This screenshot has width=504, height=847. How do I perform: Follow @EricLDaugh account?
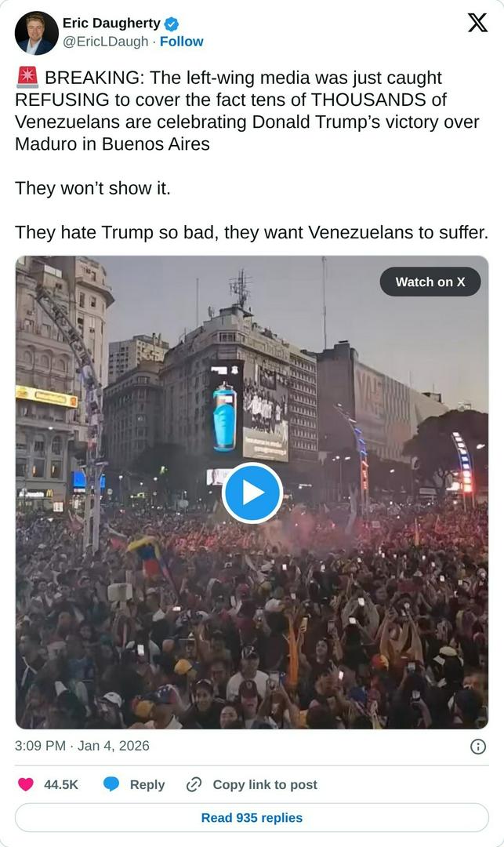181,42
